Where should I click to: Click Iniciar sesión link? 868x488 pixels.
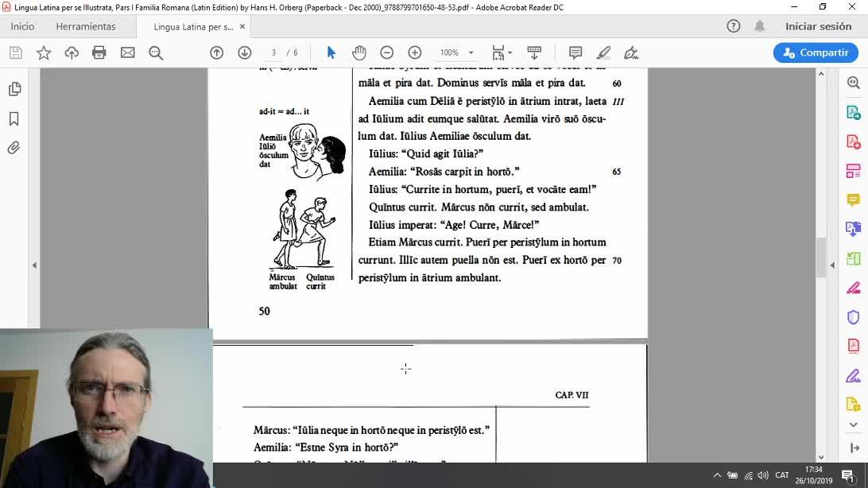(x=818, y=26)
